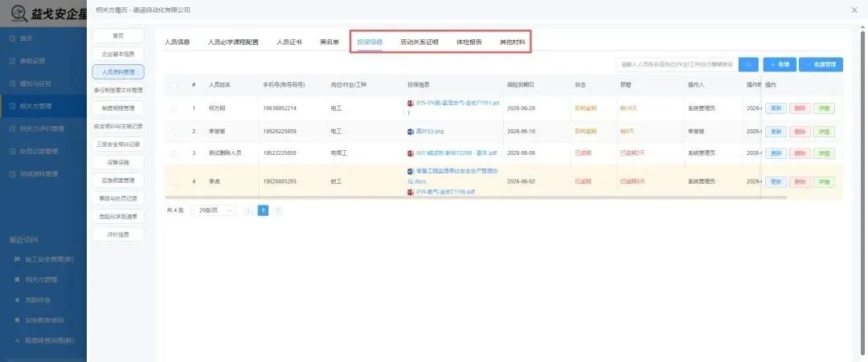The image size is (868, 362).
Task: Click the magnifier search button
Action: coord(748,65)
